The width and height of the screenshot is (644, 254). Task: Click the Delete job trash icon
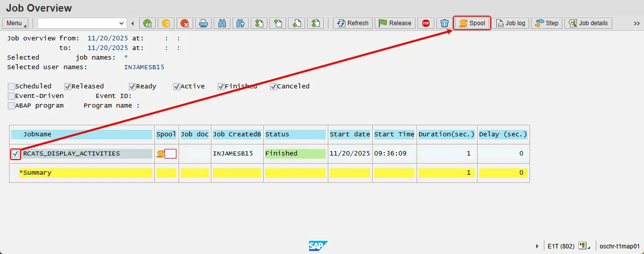pos(444,23)
